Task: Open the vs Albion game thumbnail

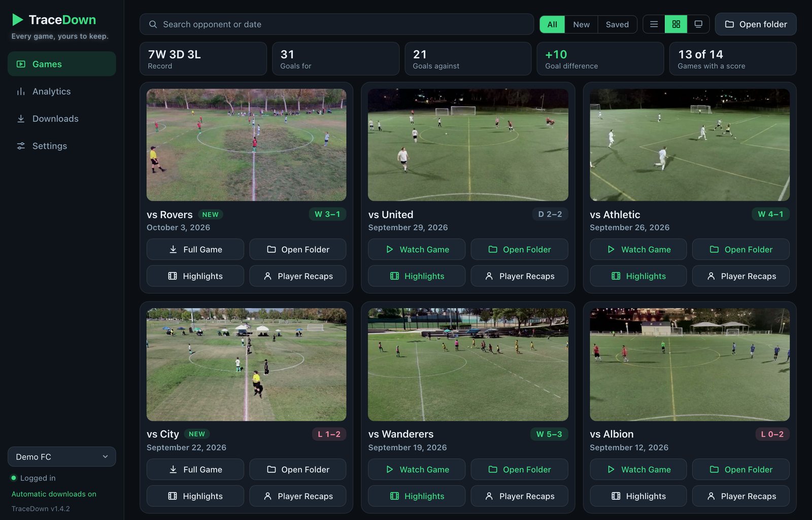Action: [x=690, y=365]
